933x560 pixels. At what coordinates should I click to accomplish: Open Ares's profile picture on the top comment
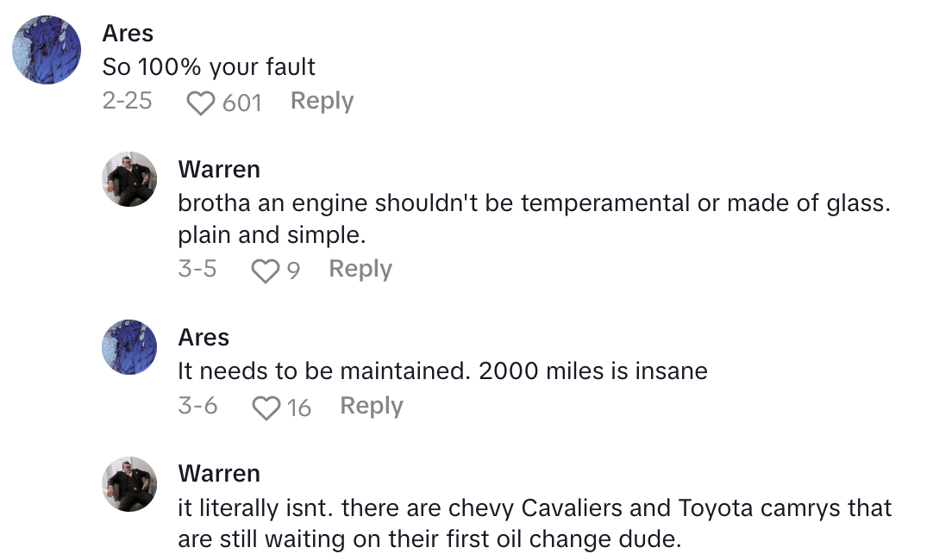[47, 50]
